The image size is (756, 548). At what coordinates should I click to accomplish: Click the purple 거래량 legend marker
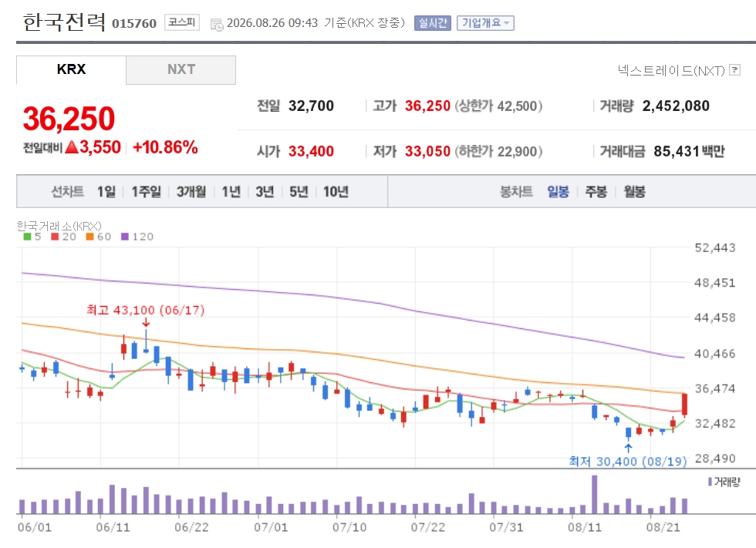[x=710, y=482]
